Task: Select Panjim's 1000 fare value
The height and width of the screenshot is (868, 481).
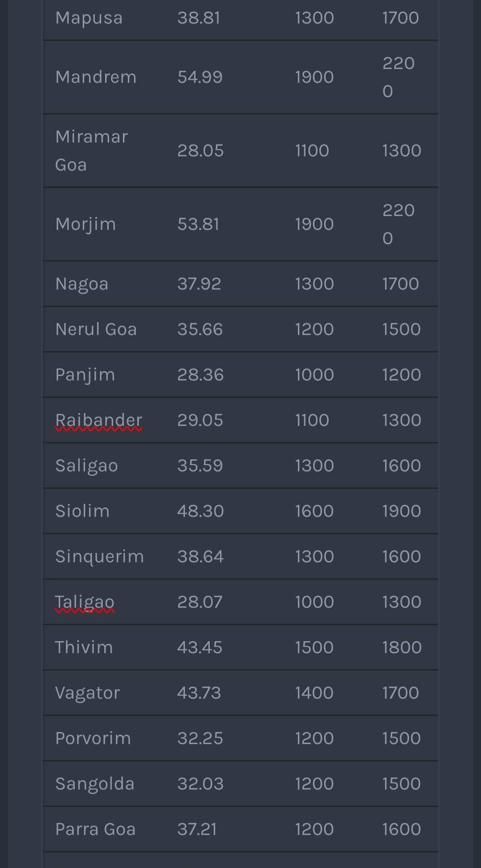Action: 314,375
